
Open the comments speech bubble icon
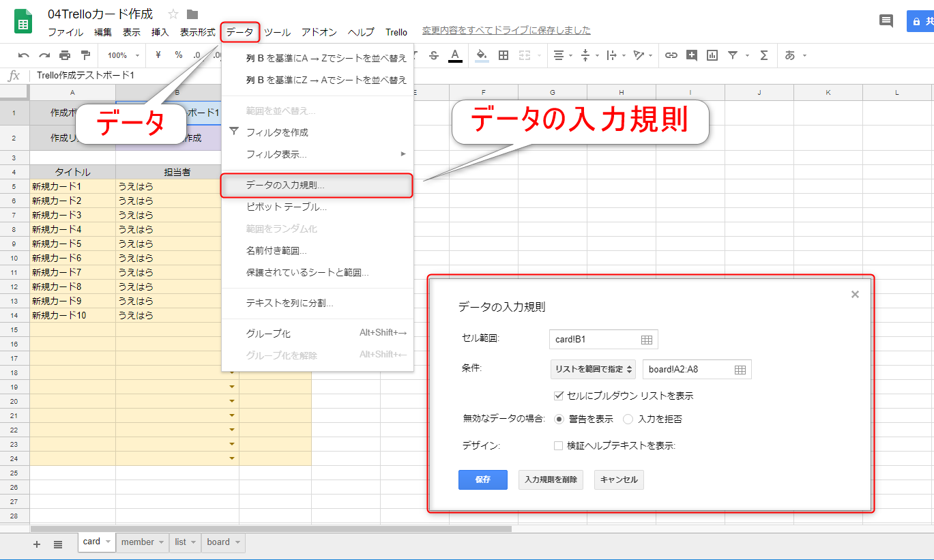coord(886,21)
